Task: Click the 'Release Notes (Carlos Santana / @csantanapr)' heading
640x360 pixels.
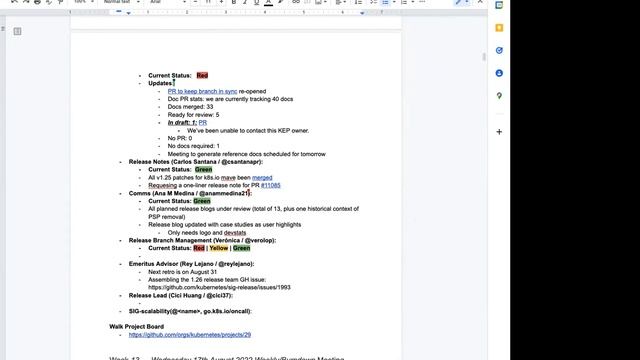Action: pos(196,162)
